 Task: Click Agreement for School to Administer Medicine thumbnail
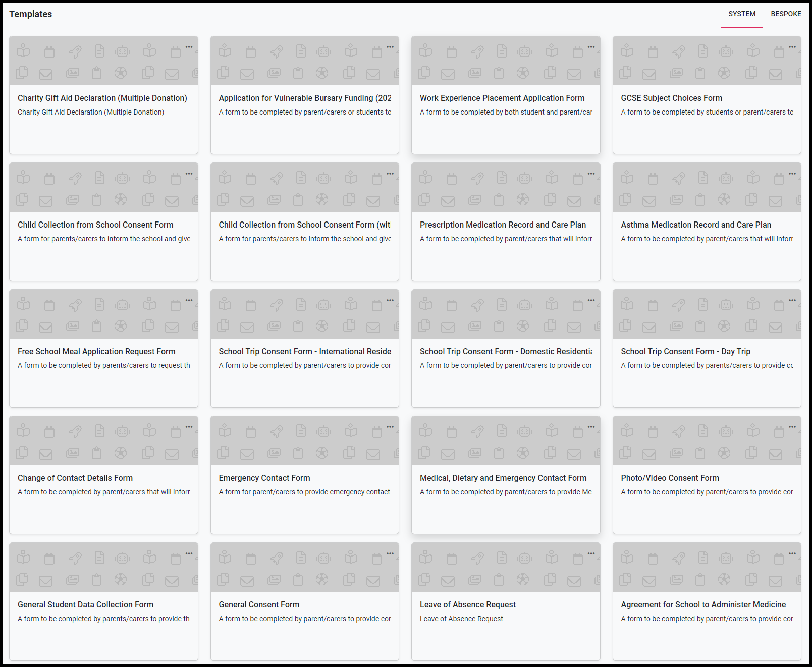[707, 568]
